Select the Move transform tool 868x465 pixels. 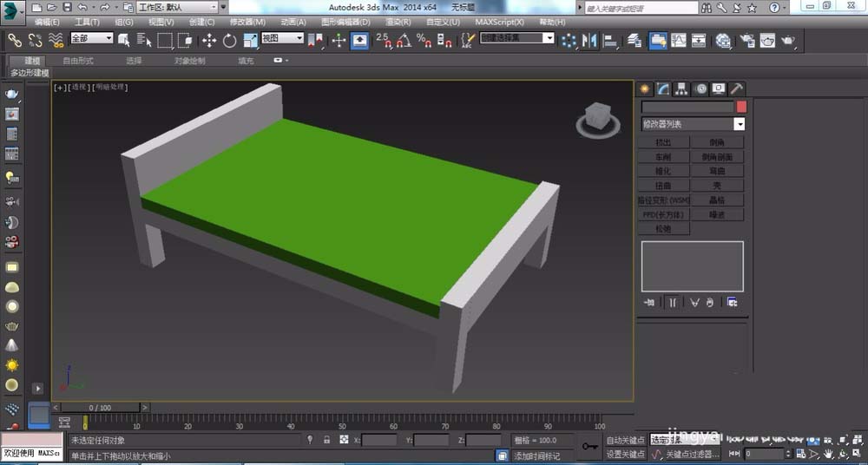click(x=209, y=40)
